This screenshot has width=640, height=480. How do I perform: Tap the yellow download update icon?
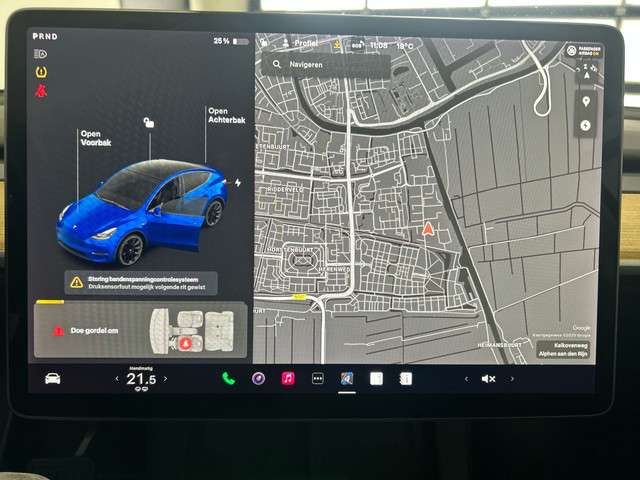tap(337, 44)
